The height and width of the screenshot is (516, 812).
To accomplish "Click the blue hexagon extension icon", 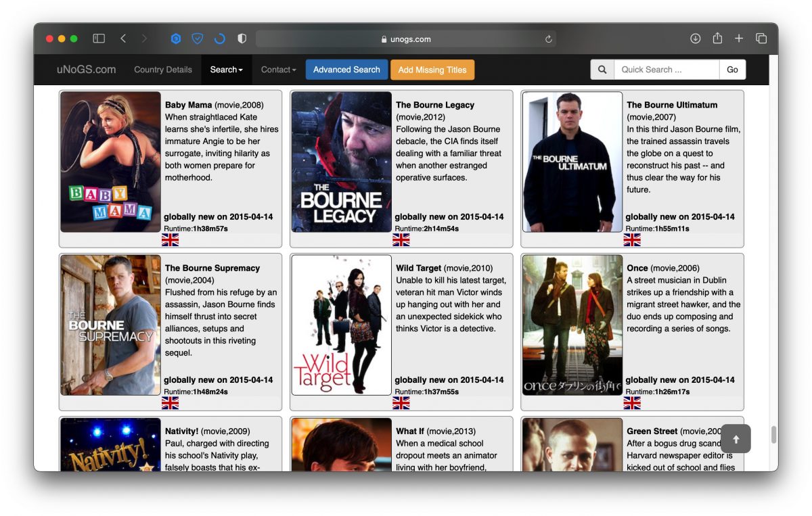I will point(175,39).
